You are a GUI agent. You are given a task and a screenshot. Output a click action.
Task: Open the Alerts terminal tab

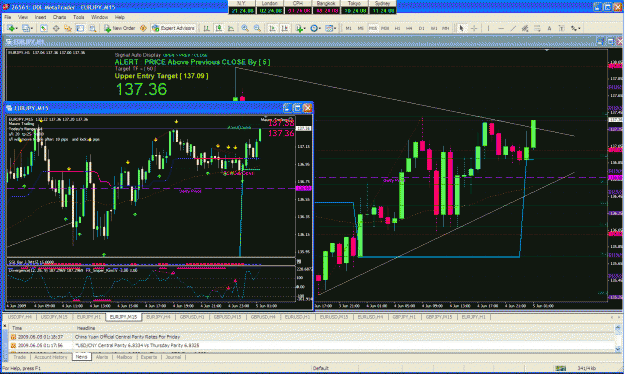point(102,357)
